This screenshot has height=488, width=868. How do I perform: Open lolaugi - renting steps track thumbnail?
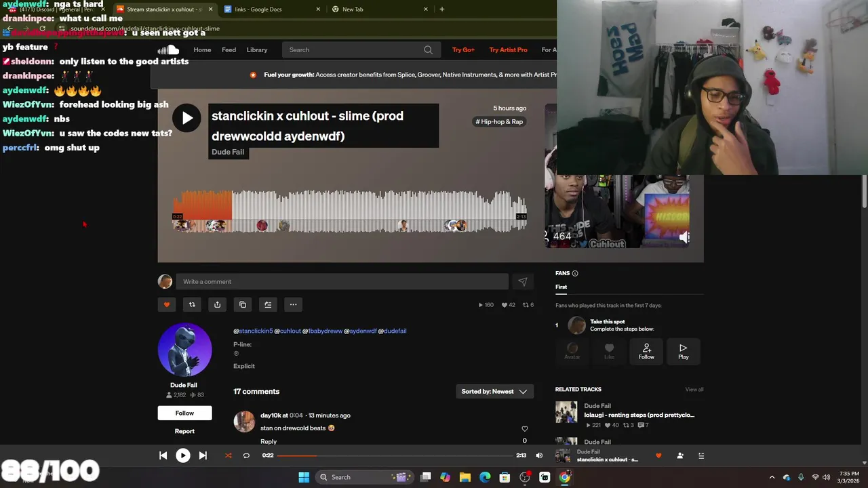pyautogui.click(x=566, y=412)
